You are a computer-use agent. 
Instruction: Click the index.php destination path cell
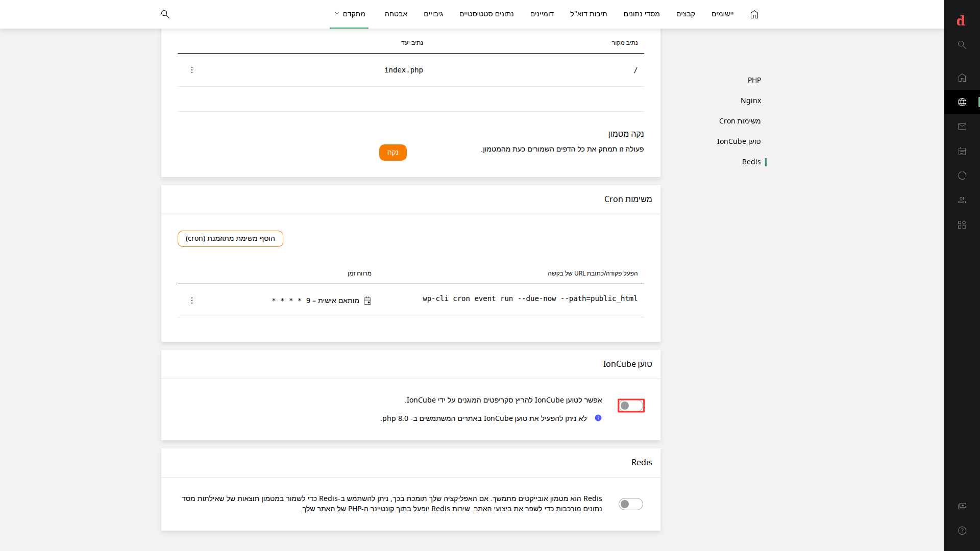pos(404,70)
